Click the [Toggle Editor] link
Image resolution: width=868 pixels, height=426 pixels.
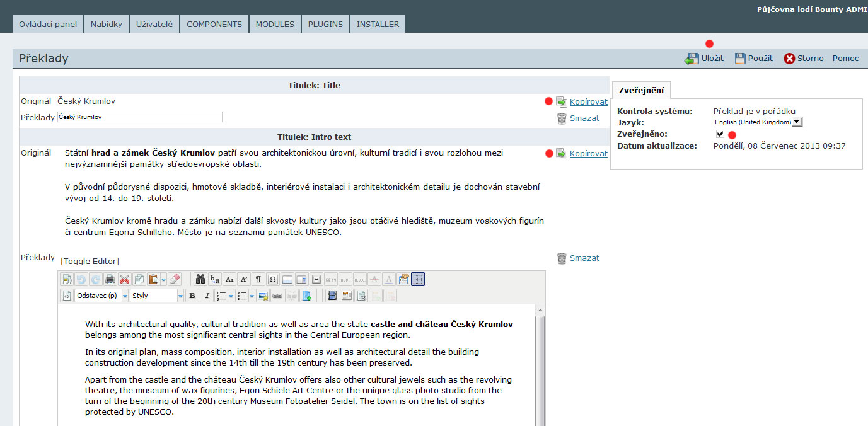pos(90,261)
